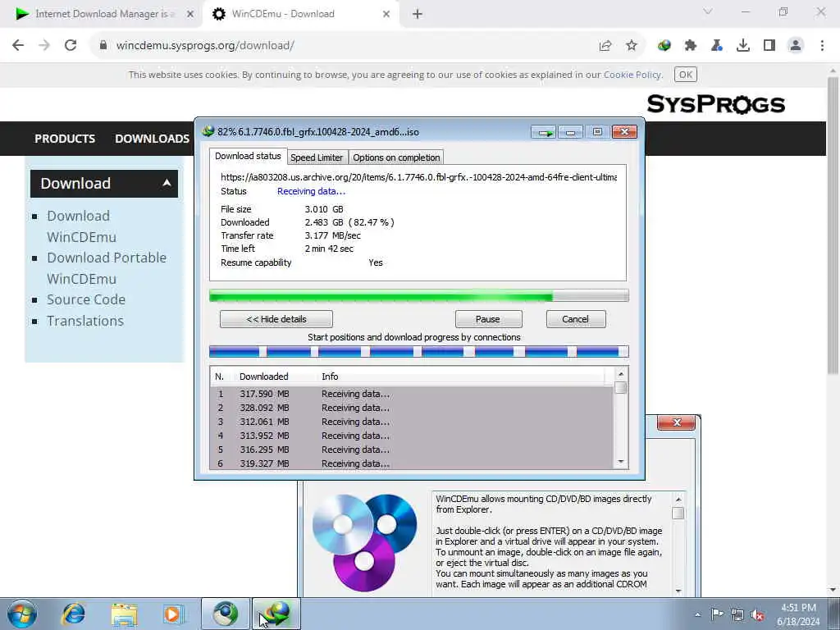Click the Hide details button
The width and height of the screenshot is (840, 630).
(276, 319)
